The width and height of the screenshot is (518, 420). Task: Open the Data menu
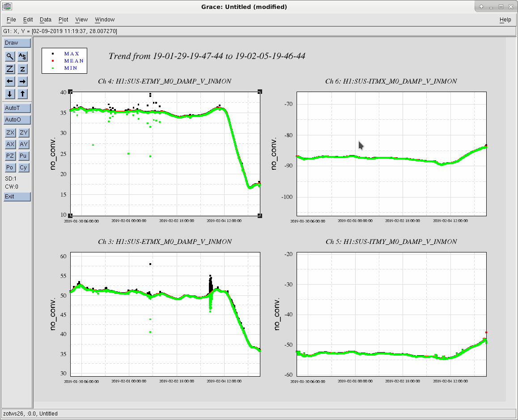point(46,20)
